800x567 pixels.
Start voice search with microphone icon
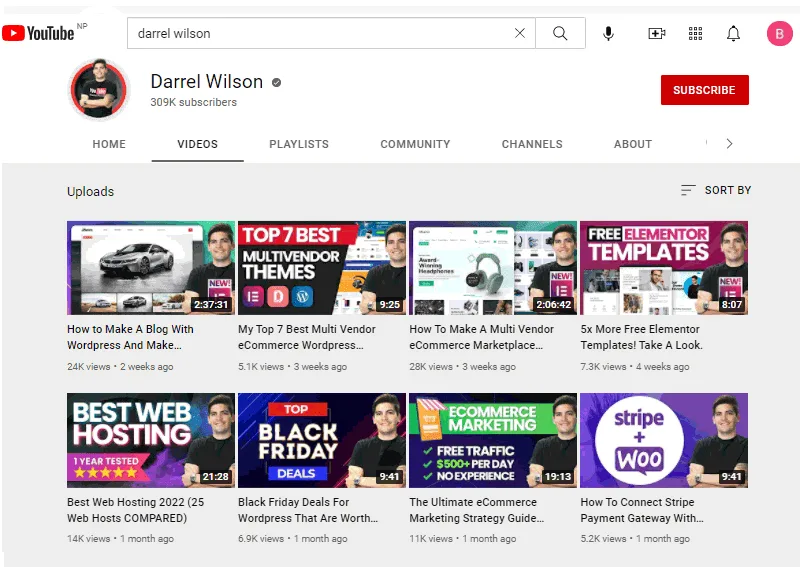(x=608, y=34)
